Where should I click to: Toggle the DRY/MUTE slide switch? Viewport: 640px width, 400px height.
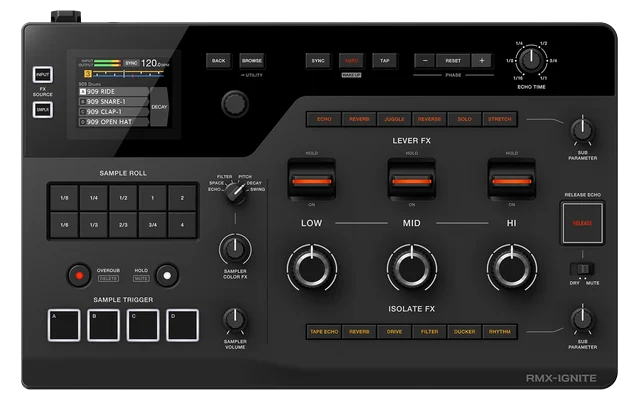pos(582,269)
